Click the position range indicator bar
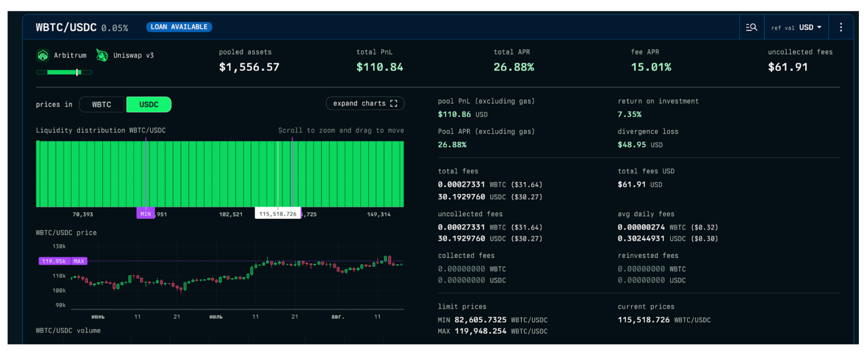This screenshot has height=352, width=868. 64,72
